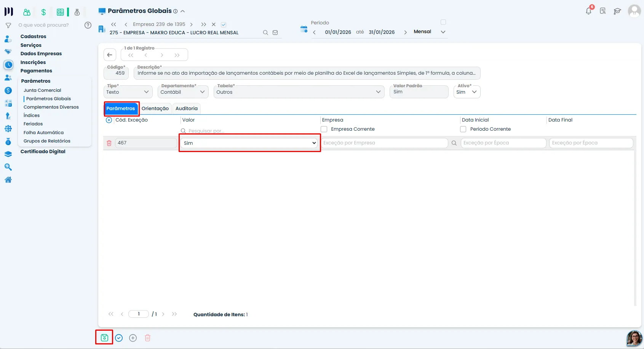The image size is (644, 349).
Task: Open the Tabela dropdown showing Outros
Action: 299,92
